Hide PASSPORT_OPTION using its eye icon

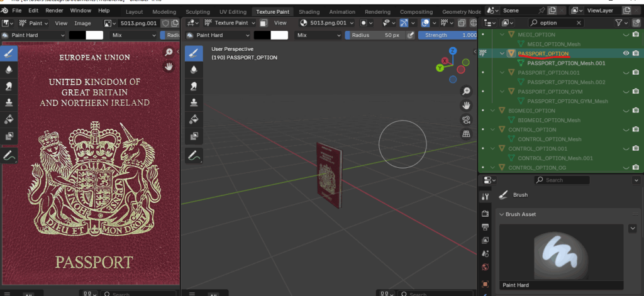point(626,53)
